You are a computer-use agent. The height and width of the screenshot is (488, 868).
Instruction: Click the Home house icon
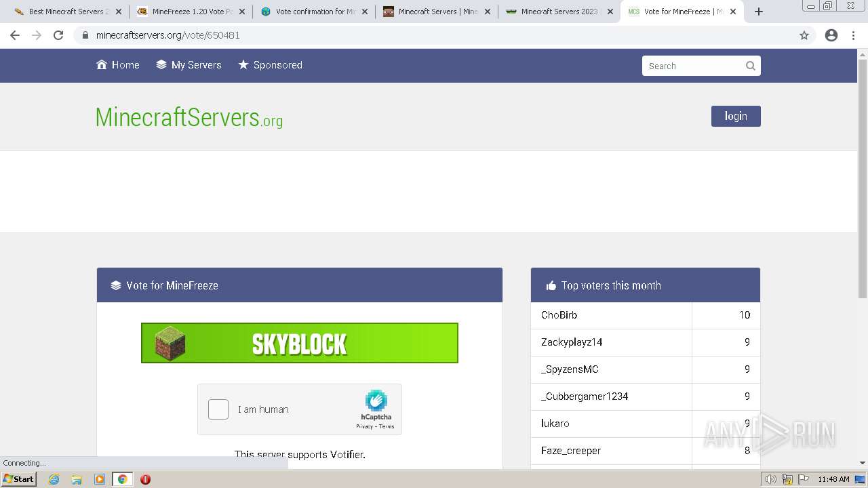pyautogui.click(x=102, y=64)
